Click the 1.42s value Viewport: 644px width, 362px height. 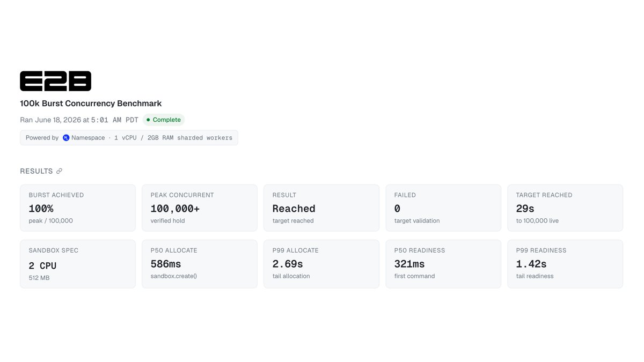pos(531,264)
